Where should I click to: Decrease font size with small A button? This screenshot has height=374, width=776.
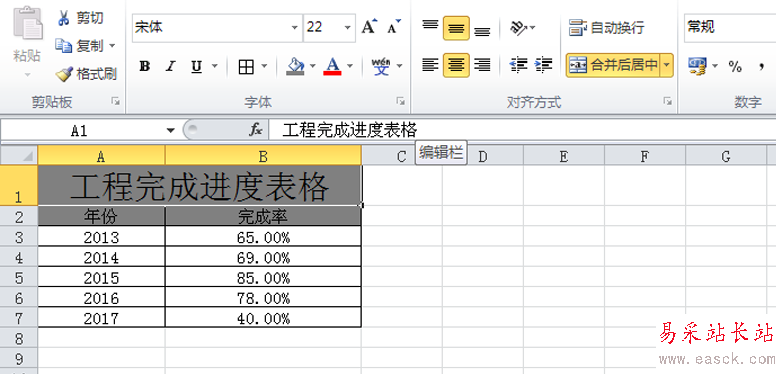pyautogui.click(x=394, y=27)
